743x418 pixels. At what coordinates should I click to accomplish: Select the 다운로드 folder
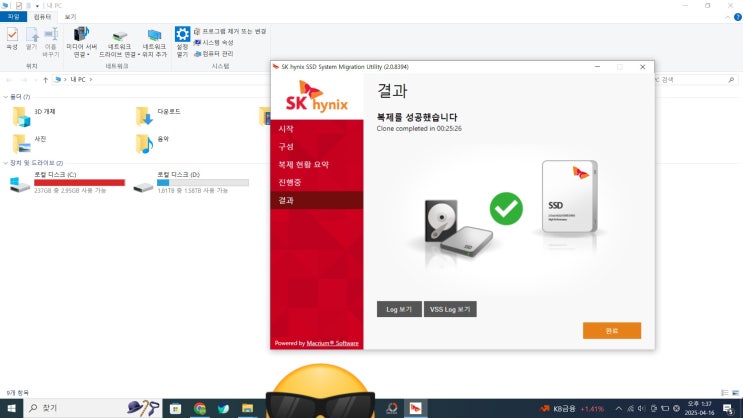point(158,116)
